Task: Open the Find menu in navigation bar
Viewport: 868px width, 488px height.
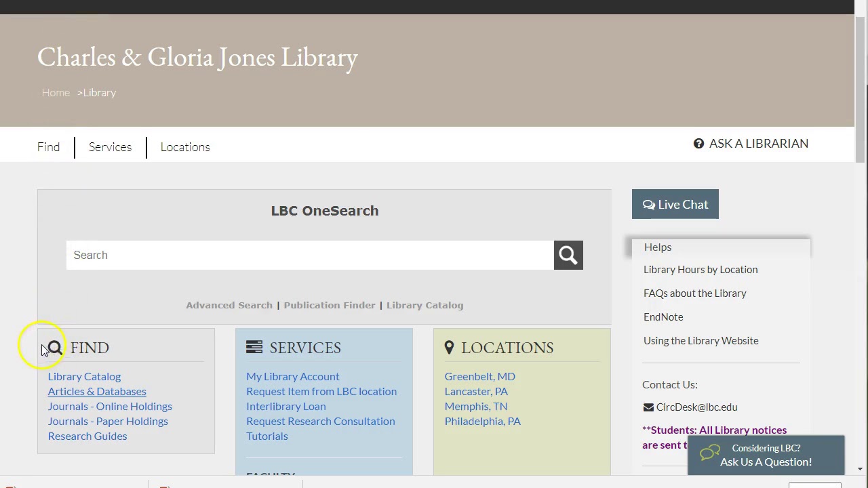Action: coord(49,147)
